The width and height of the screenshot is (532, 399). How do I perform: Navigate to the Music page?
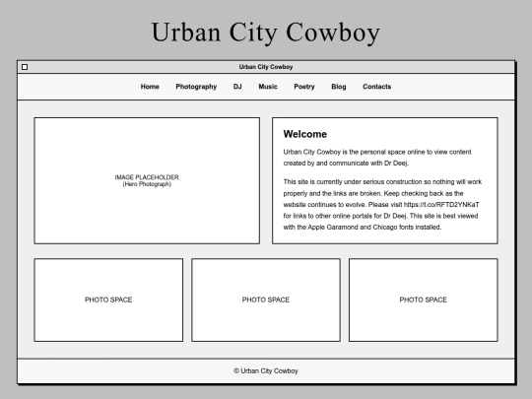click(x=268, y=87)
